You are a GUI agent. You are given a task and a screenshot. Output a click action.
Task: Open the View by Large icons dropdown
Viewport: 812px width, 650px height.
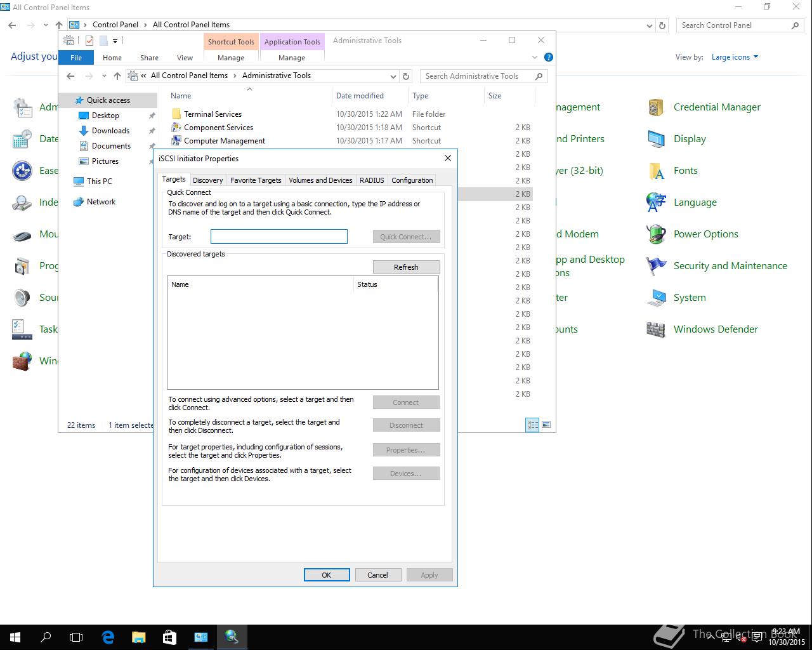point(735,57)
